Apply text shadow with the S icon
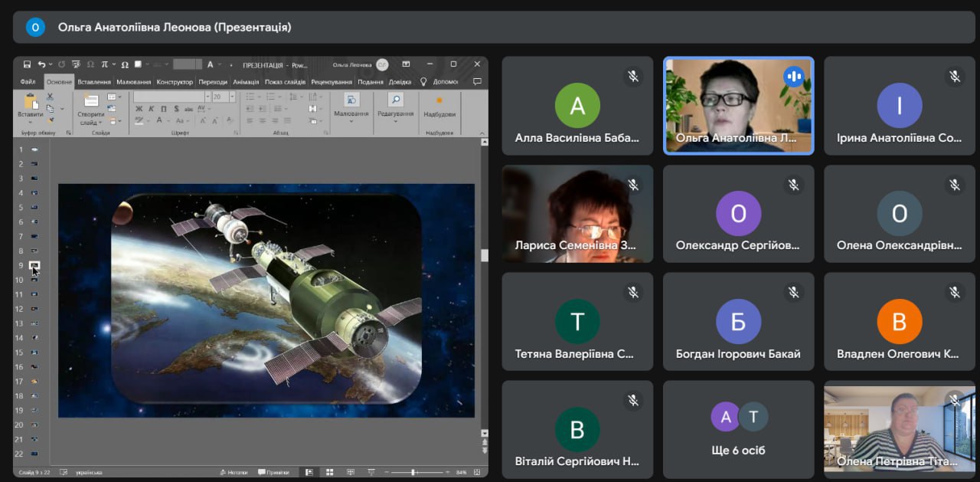The height and width of the screenshot is (482, 980). click(x=177, y=109)
